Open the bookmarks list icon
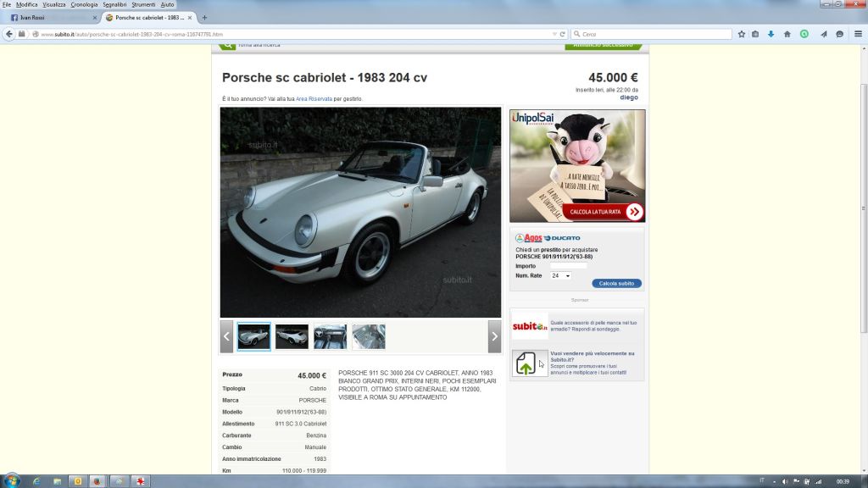The image size is (868, 488). 755,34
